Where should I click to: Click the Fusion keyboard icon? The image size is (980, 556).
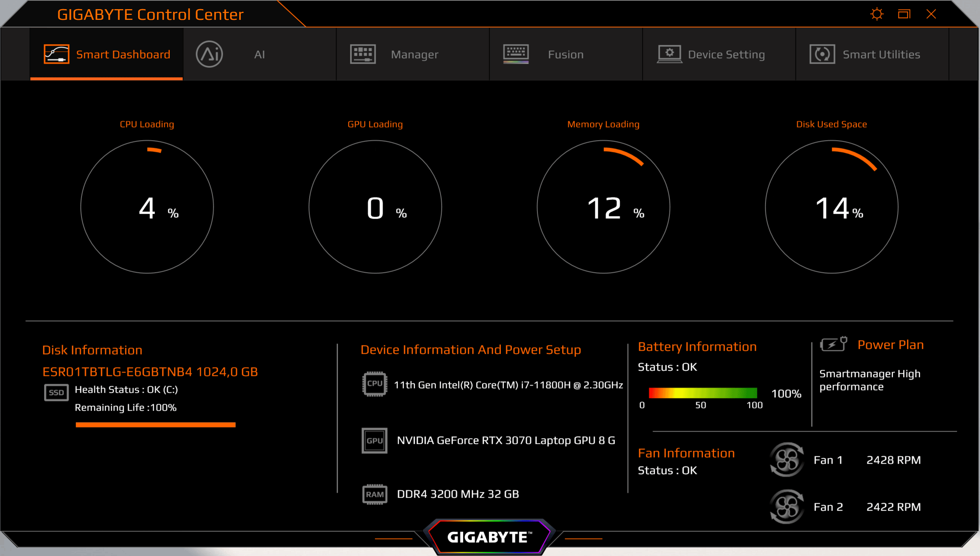pyautogui.click(x=516, y=54)
